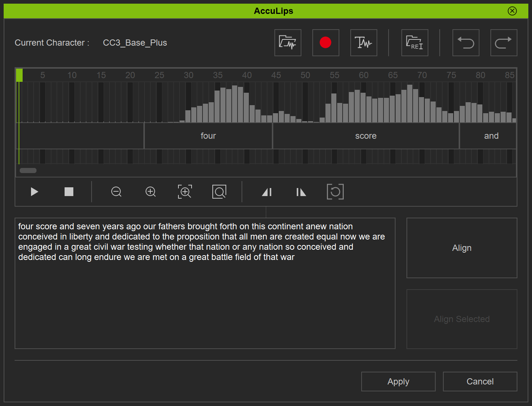This screenshot has width=532, height=406.
Task: Click the undo arrow icon
Action: pos(466,43)
